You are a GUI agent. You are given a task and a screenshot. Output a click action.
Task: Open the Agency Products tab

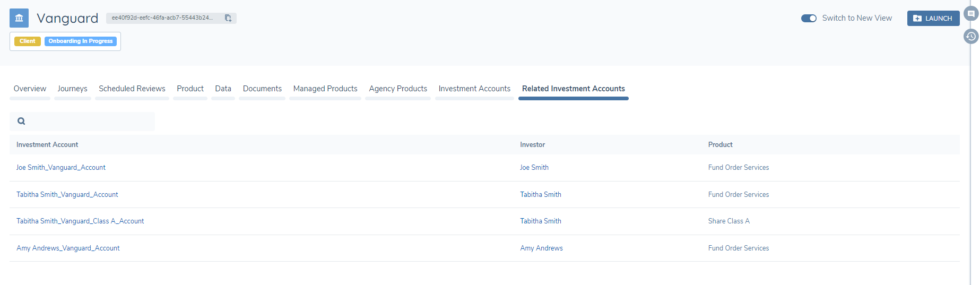pos(398,89)
